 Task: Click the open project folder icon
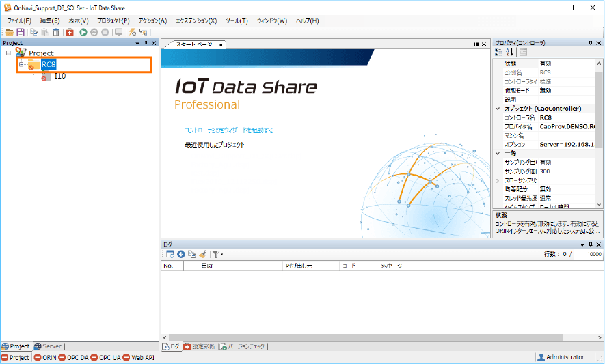tap(10, 32)
